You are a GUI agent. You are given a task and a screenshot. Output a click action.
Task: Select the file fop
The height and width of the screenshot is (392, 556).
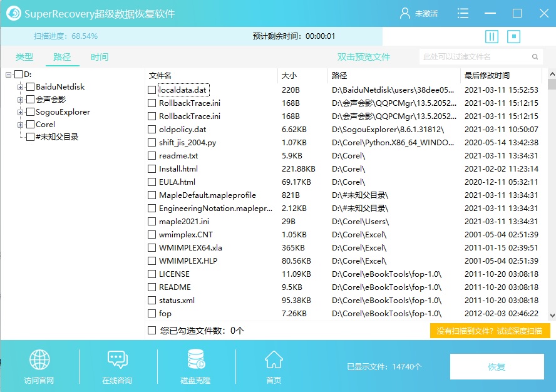pyautogui.click(x=165, y=314)
